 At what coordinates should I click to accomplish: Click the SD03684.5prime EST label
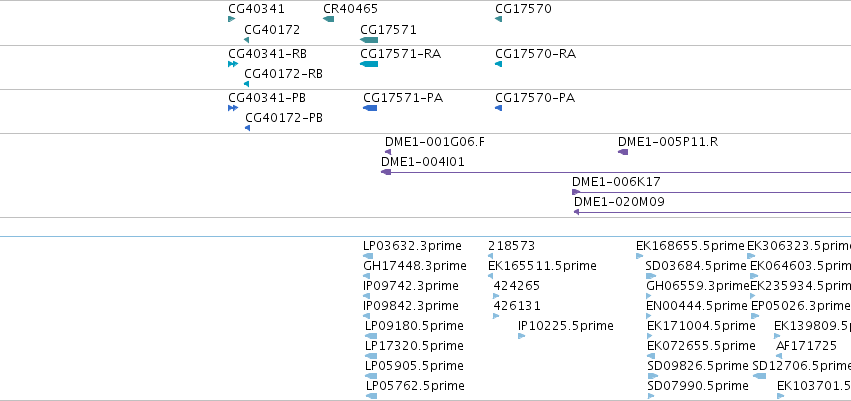click(696, 266)
